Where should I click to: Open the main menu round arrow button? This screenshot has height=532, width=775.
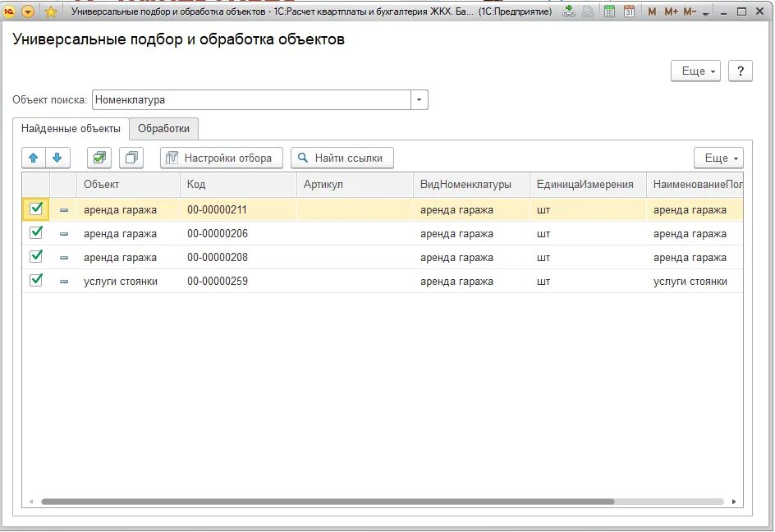(28, 11)
